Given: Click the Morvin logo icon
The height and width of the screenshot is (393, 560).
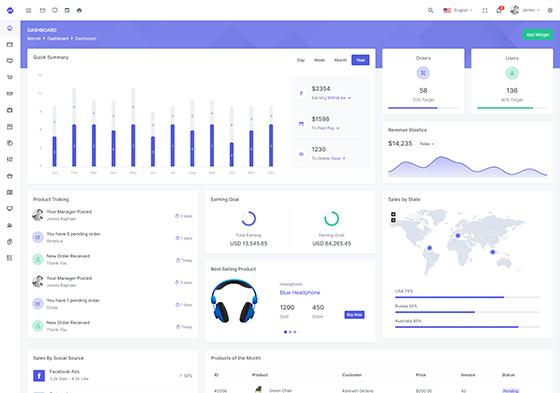Looking at the screenshot, I should (10, 10).
